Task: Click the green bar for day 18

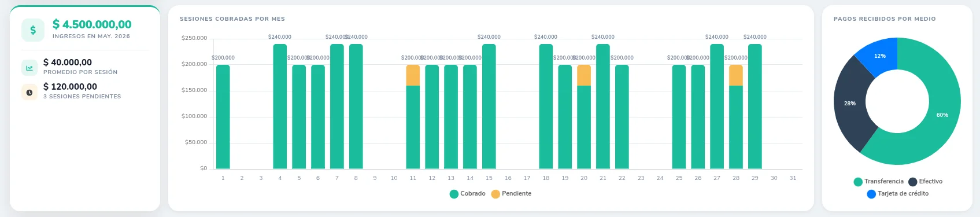Action: tap(546, 106)
